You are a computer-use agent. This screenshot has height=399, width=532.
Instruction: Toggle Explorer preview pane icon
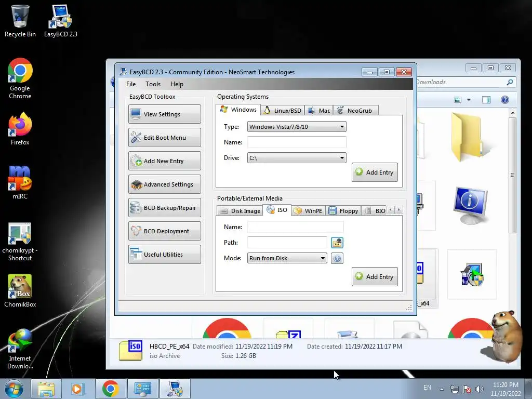coord(486,99)
